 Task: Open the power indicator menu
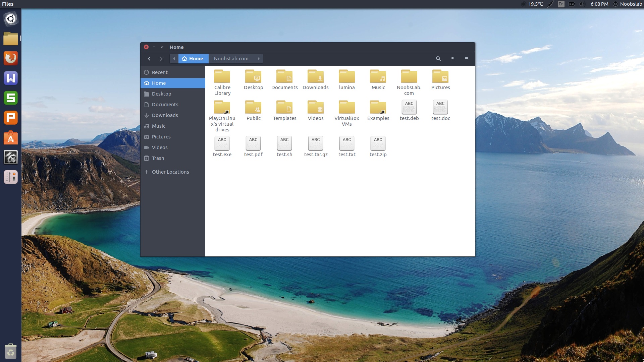click(615, 4)
